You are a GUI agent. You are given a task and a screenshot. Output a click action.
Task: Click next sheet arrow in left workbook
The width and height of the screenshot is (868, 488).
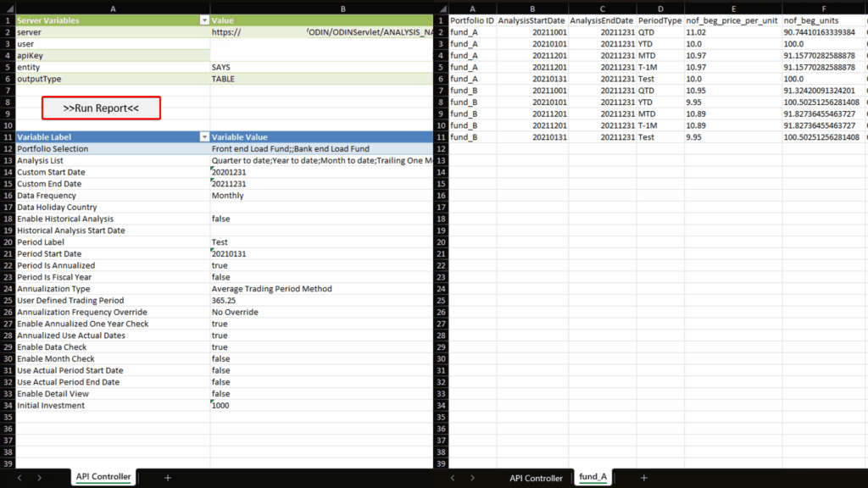(x=39, y=478)
